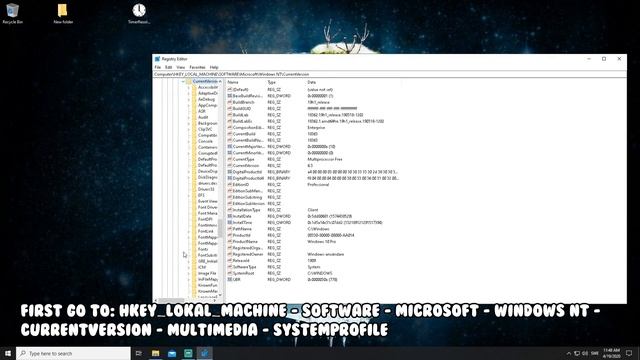The height and width of the screenshot is (360, 640).
Task: Expand the Compatibility key arrow
Action: 189,135
